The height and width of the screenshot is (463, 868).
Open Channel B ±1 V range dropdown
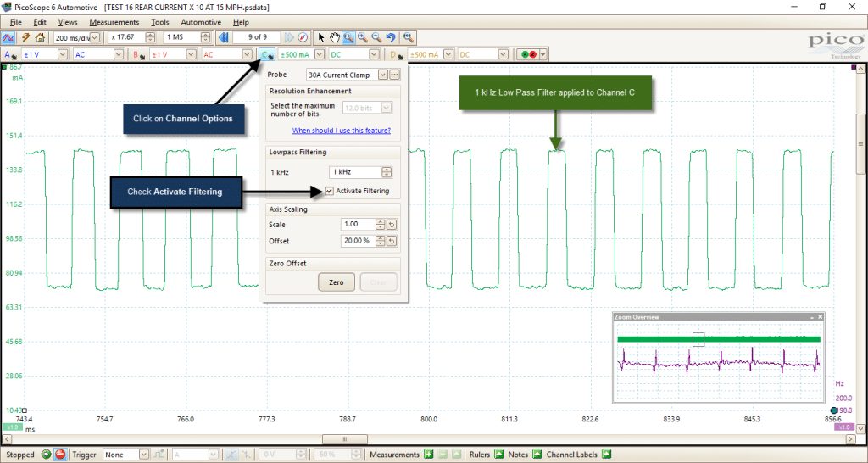coord(191,54)
